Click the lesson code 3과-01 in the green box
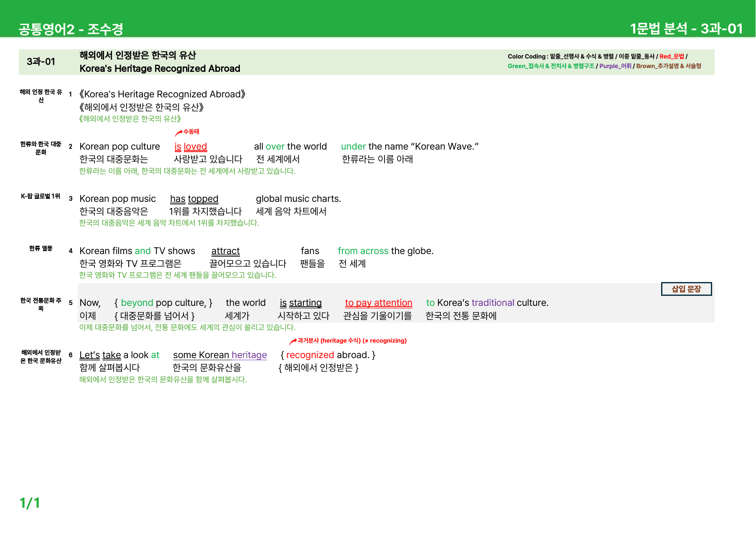 click(x=41, y=62)
